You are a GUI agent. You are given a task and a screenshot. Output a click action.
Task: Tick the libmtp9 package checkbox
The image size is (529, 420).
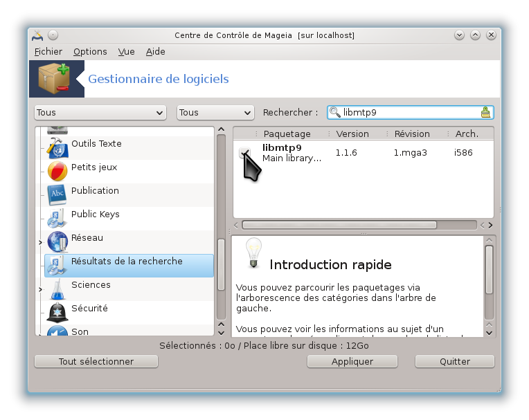pyautogui.click(x=244, y=153)
